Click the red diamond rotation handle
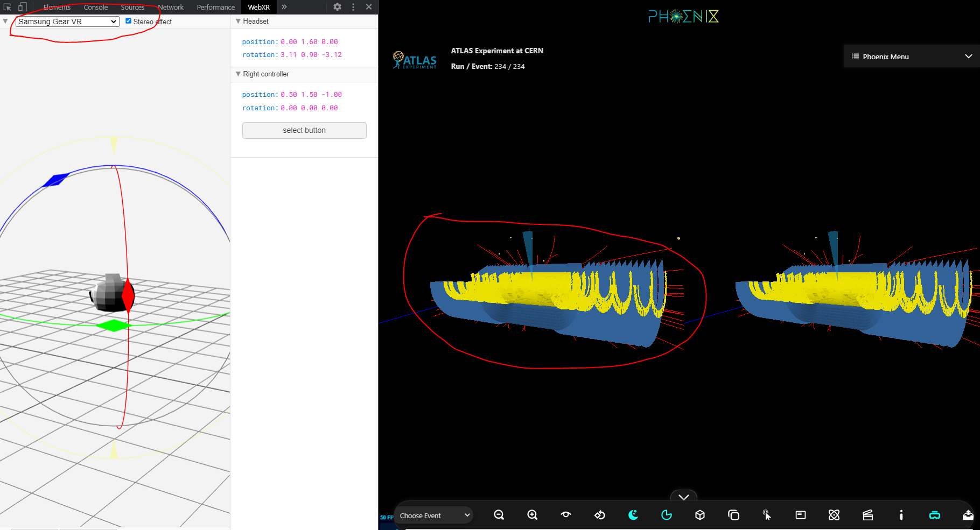 pos(129,295)
